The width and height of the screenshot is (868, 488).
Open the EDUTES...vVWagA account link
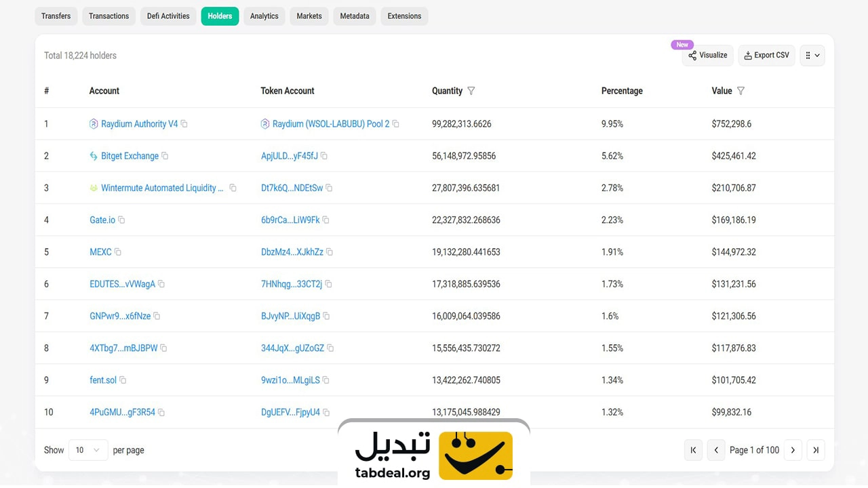click(x=122, y=284)
